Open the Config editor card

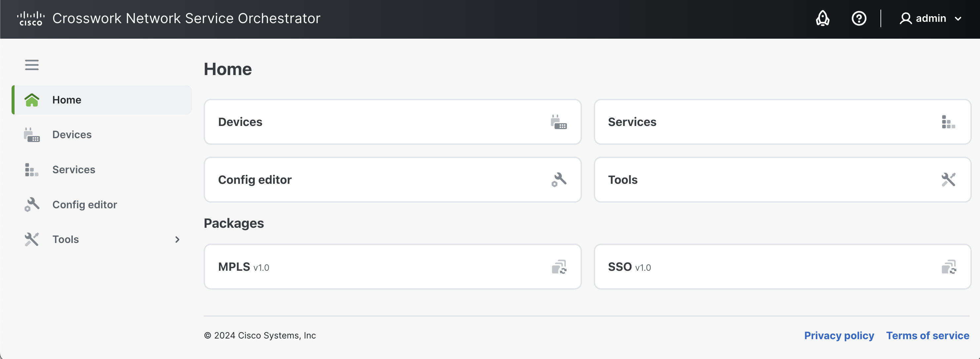tap(392, 180)
